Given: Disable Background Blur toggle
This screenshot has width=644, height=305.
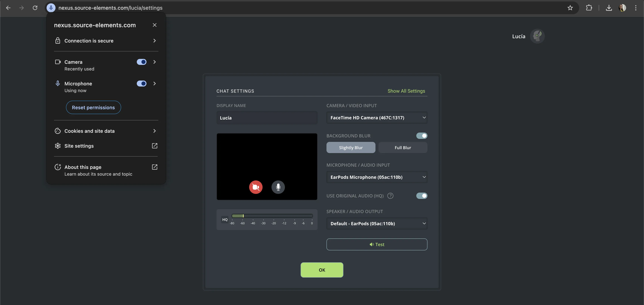Looking at the screenshot, I should click(422, 136).
